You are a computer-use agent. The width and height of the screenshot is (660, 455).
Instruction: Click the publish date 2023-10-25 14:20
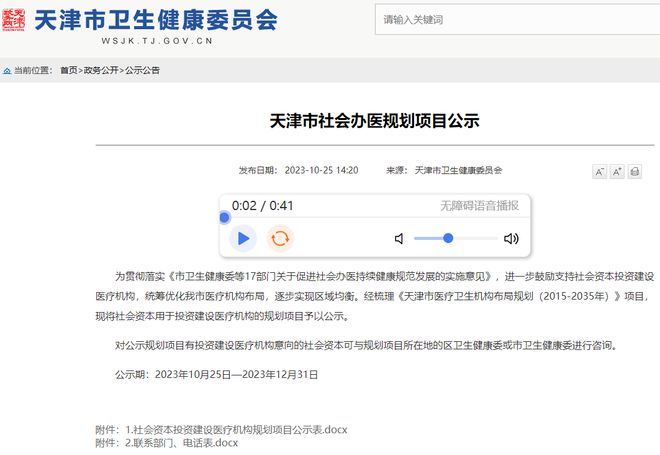[321, 170]
